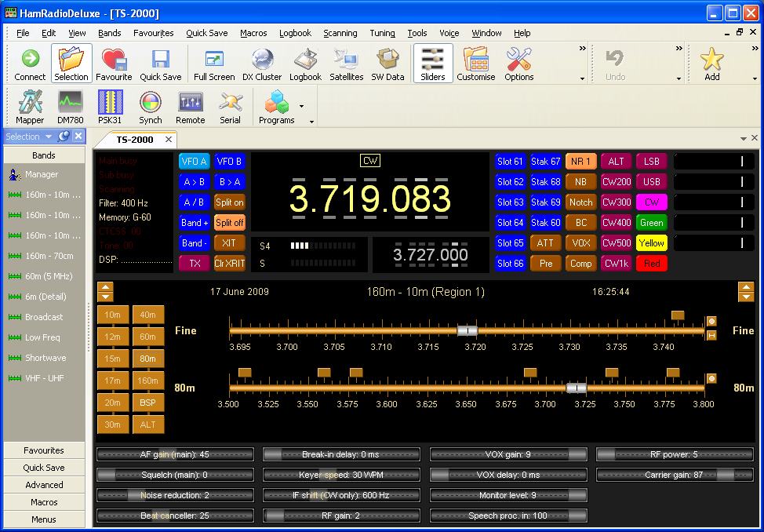Viewport: 764px width, 532px height.
Task: Select the TS-2000 tab
Action: point(135,140)
